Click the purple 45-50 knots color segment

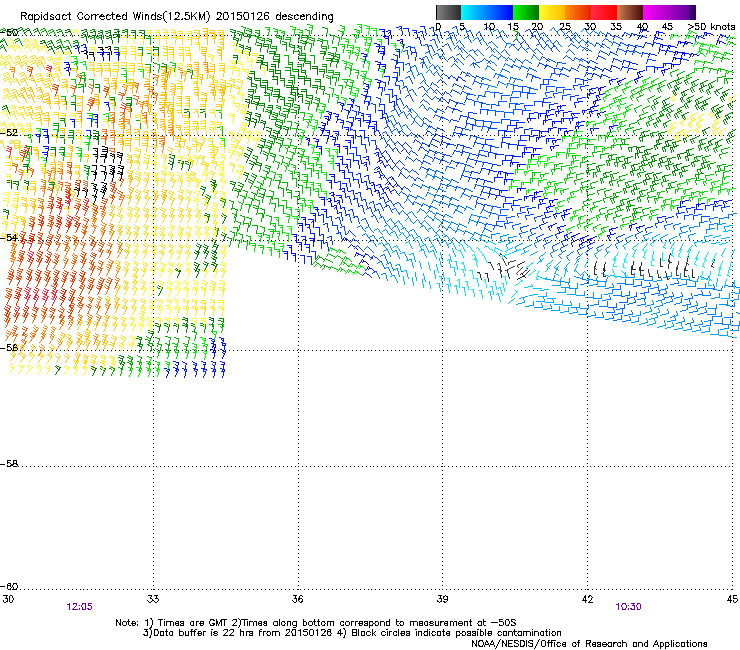[x=682, y=12]
